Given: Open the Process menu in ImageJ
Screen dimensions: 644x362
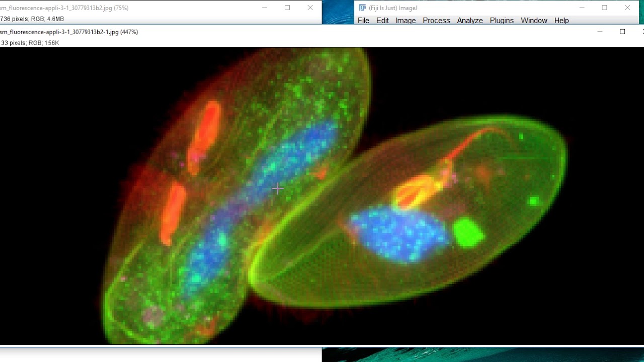Looking at the screenshot, I should 436,21.
